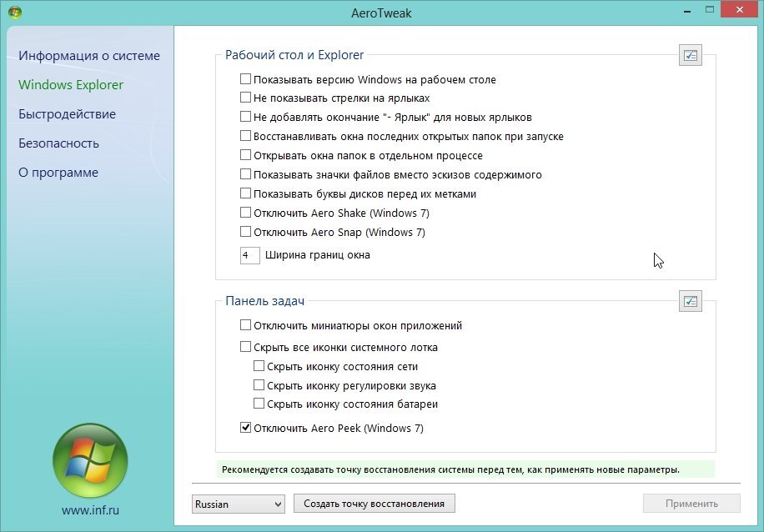Close the AeroTweak window

pos(740,9)
